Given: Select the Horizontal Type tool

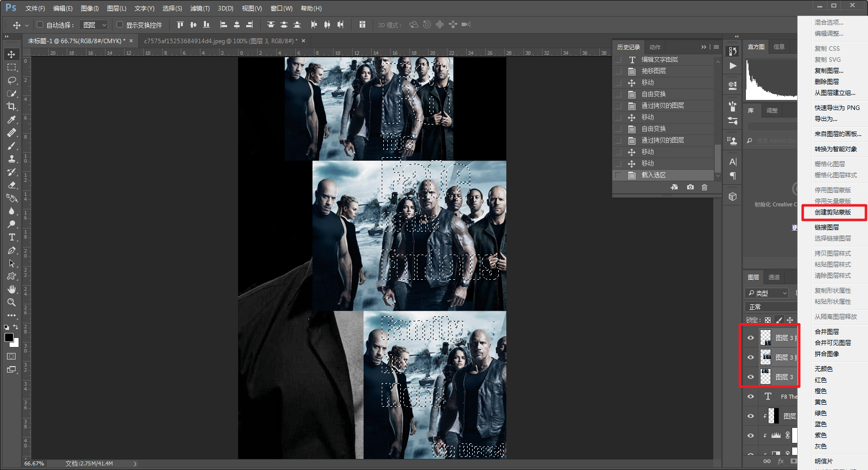Looking at the screenshot, I should click(11, 237).
